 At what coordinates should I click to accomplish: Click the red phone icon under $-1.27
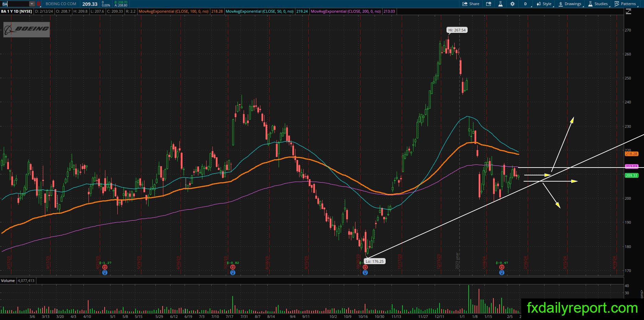click(x=105, y=267)
